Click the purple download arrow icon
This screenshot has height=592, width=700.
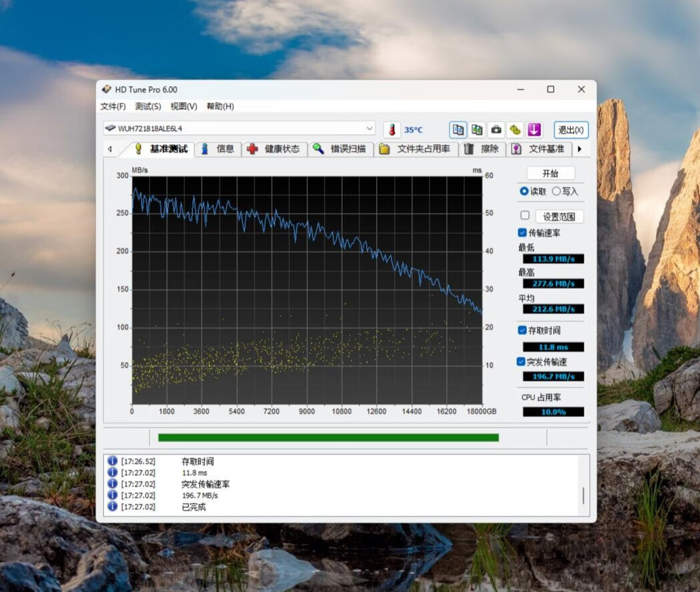point(534,130)
